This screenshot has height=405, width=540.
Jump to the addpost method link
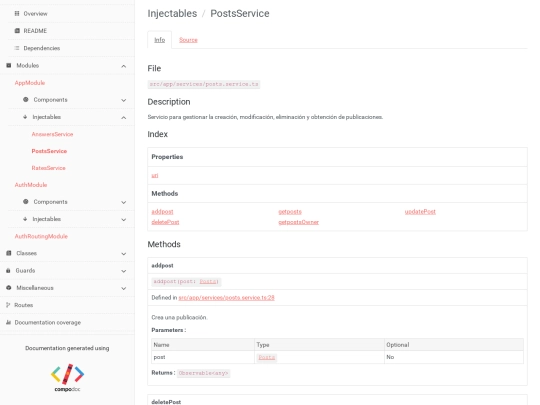tap(162, 211)
